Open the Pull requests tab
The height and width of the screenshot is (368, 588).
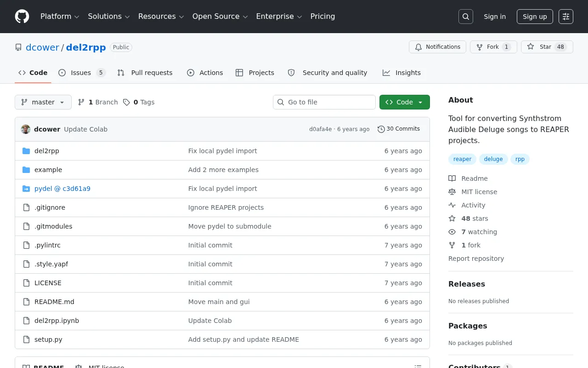tap(145, 73)
